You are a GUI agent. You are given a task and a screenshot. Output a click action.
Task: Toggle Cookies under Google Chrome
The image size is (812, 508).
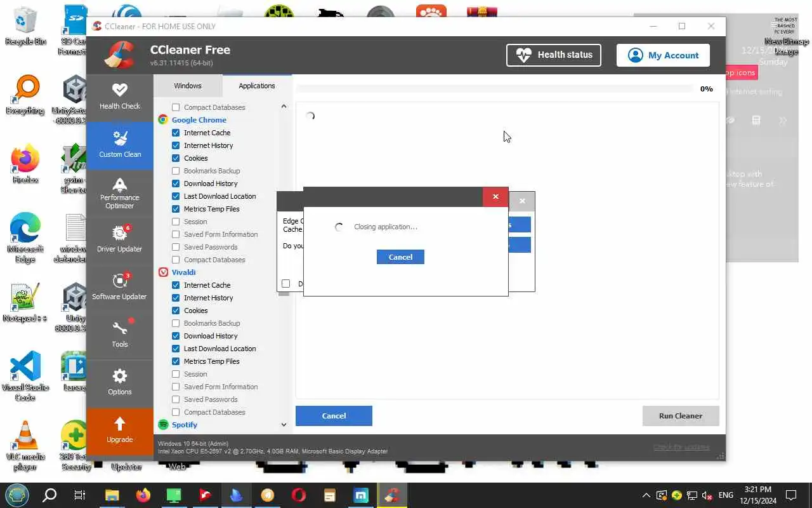176,158
